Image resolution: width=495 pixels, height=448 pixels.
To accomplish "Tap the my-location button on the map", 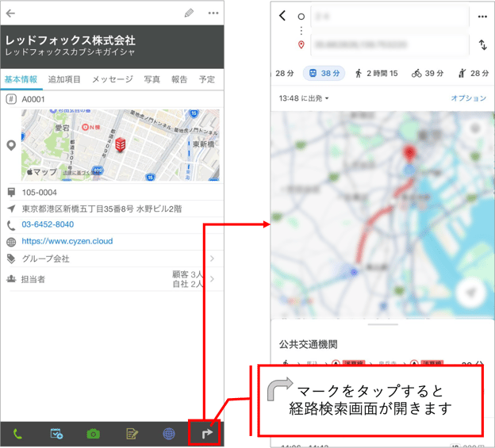I will [x=471, y=293].
